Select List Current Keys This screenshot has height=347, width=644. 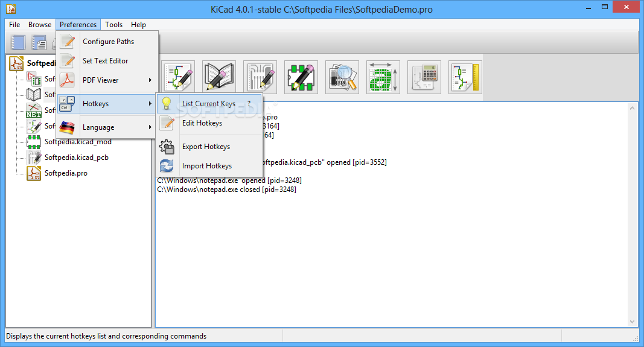point(209,103)
